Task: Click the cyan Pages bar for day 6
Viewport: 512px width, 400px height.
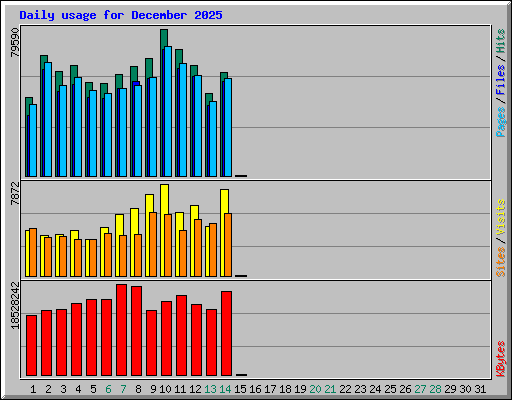Action: click(x=108, y=135)
